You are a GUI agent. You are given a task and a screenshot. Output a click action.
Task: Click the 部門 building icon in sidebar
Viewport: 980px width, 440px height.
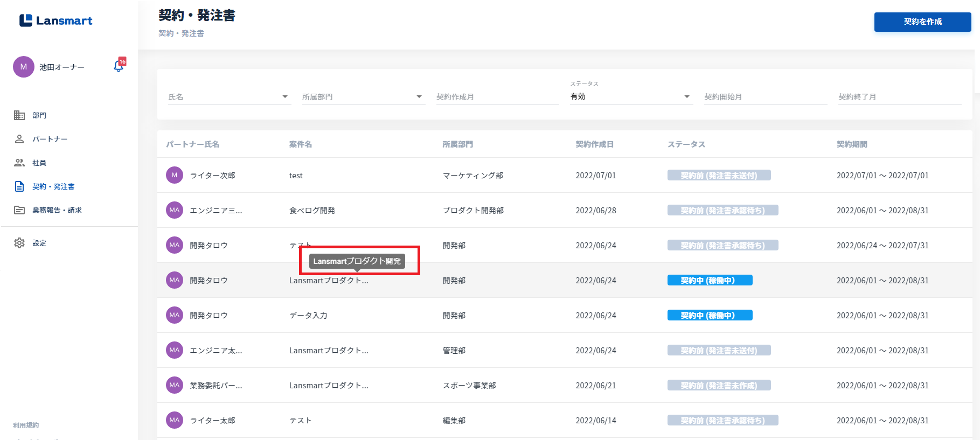[19, 115]
